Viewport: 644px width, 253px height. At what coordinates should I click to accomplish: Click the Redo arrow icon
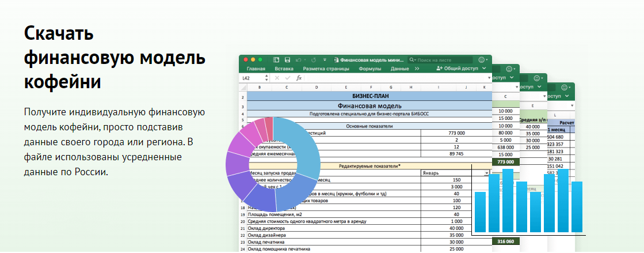point(313,59)
